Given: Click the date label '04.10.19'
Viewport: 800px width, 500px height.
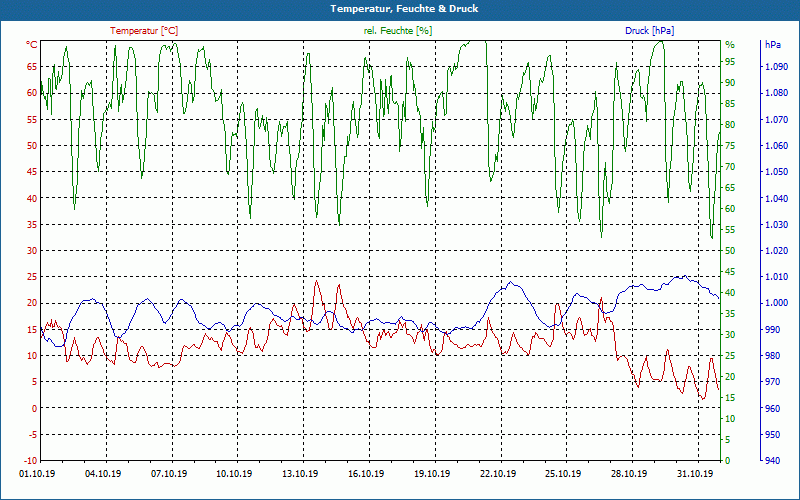Looking at the screenshot, I should (103, 473).
